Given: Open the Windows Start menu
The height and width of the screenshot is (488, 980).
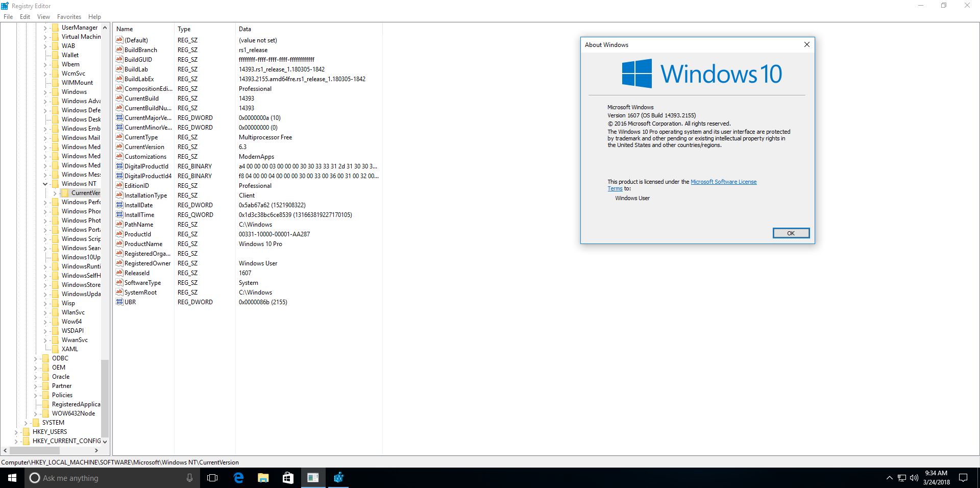Looking at the screenshot, I should coord(12,478).
